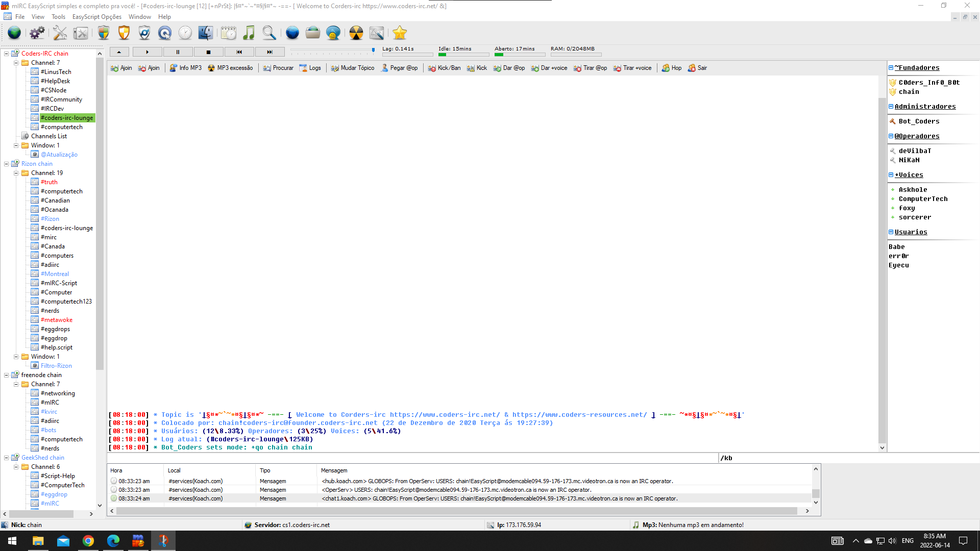Screen dimensions: 980x551
Task: Click the globe connect icon in toolbar
Action: click(x=14, y=33)
